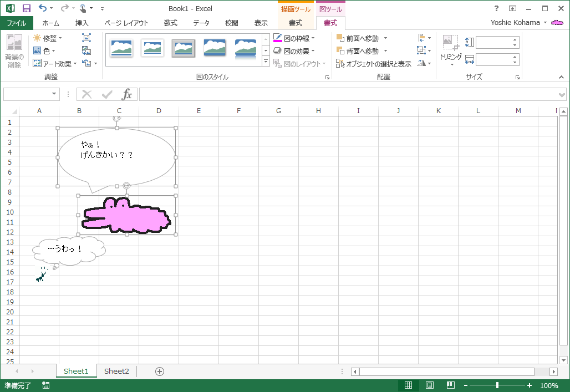Apply the second picture style thumbnail
This screenshot has height=392, width=570.
pyautogui.click(x=152, y=48)
